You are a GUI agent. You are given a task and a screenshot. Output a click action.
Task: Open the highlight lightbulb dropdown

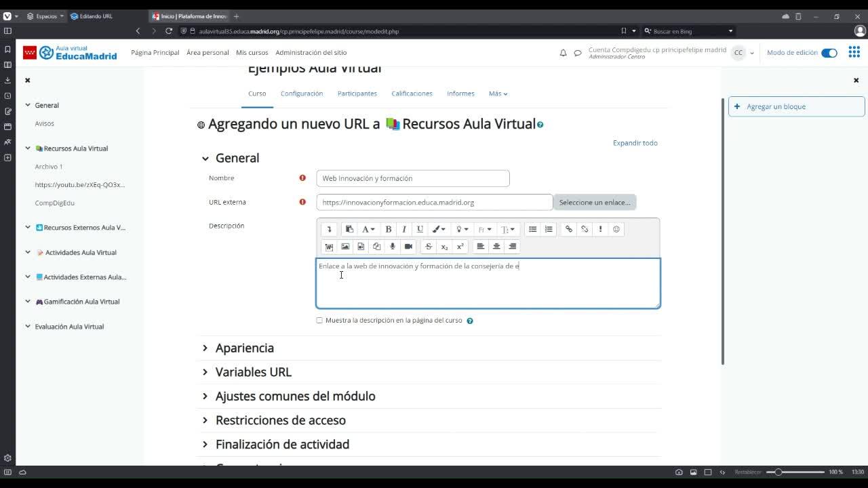(462, 229)
